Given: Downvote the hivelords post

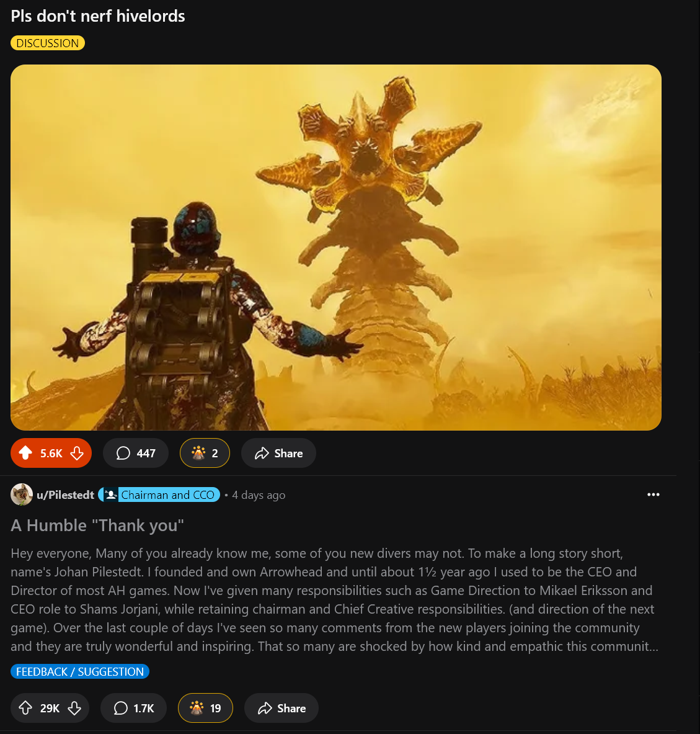Looking at the screenshot, I should (x=77, y=453).
